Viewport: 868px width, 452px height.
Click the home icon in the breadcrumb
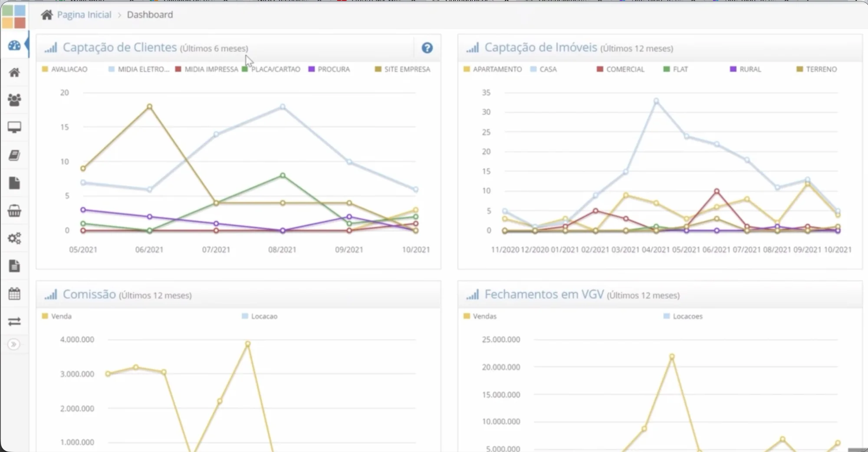(x=47, y=15)
